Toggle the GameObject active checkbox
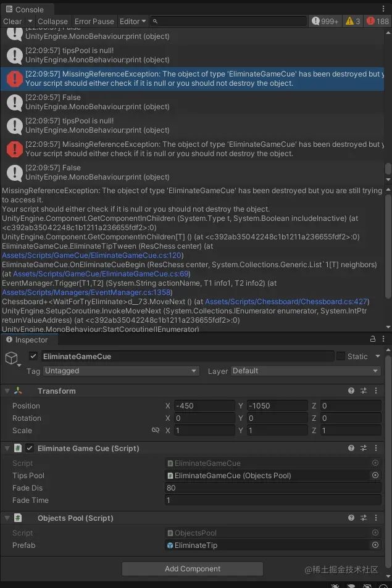 (33, 356)
